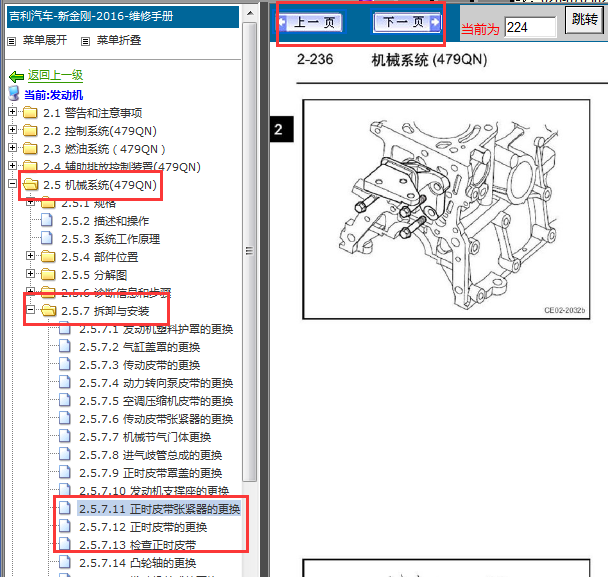The width and height of the screenshot is (608, 577).
Task: Click page icon of 2.5.7.6 传动皮带张紧器的更换
Action: click(x=65, y=418)
